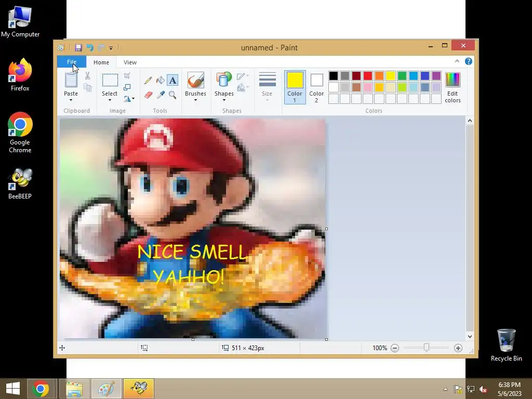This screenshot has height=399, width=532.
Task: Select the Pencil tool
Action: 148,80
